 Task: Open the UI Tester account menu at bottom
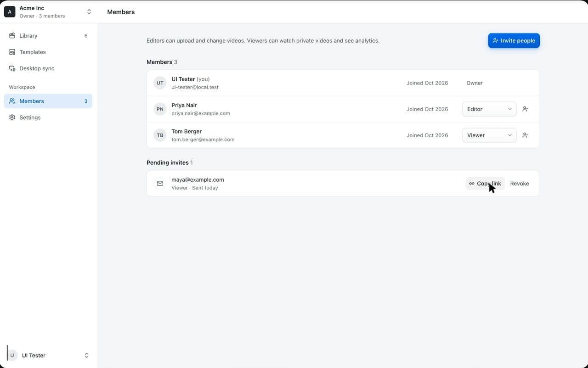click(x=48, y=355)
